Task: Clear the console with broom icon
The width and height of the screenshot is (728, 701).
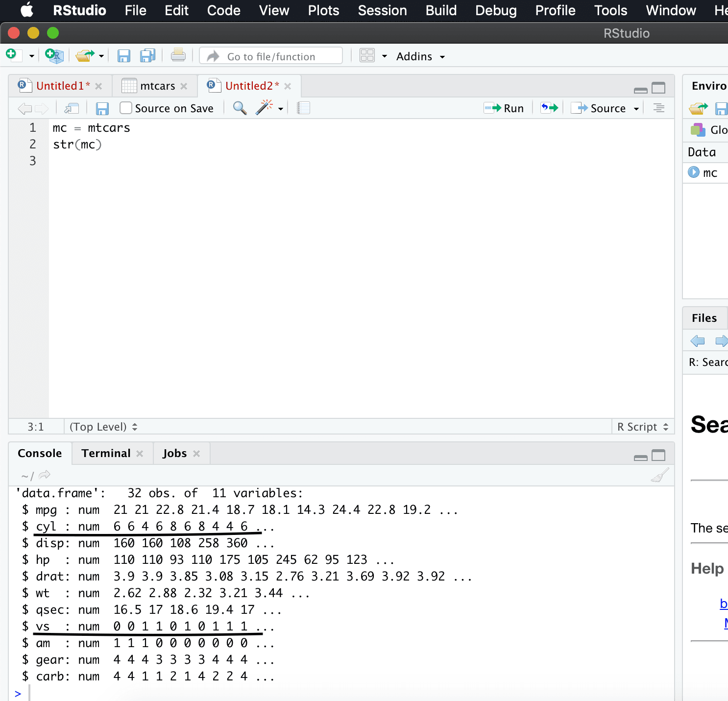Action: (x=660, y=475)
